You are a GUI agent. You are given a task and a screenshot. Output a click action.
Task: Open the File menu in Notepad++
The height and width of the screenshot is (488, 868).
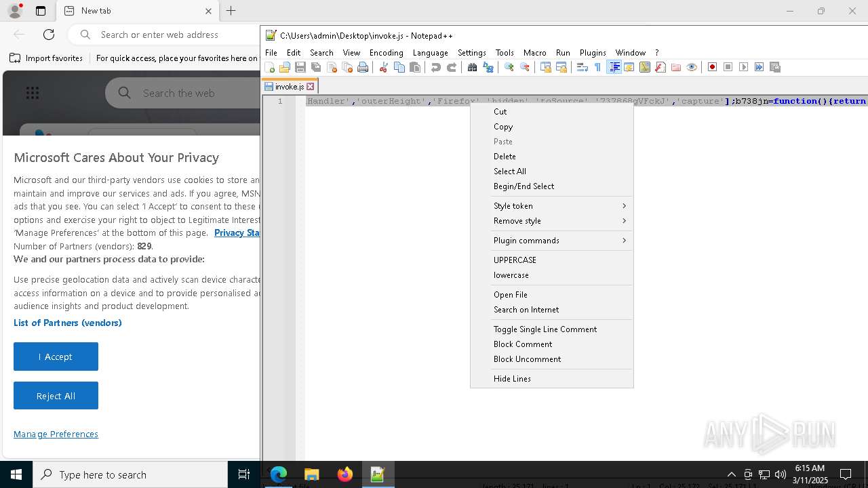click(x=271, y=52)
